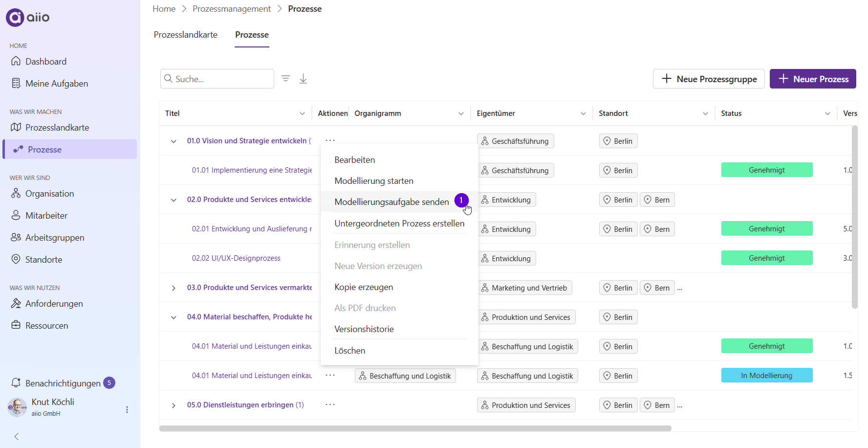Click Neue Prozessgruppe button
This screenshot has height=448, width=868.
pyautogui.click(x=709, y=79)
